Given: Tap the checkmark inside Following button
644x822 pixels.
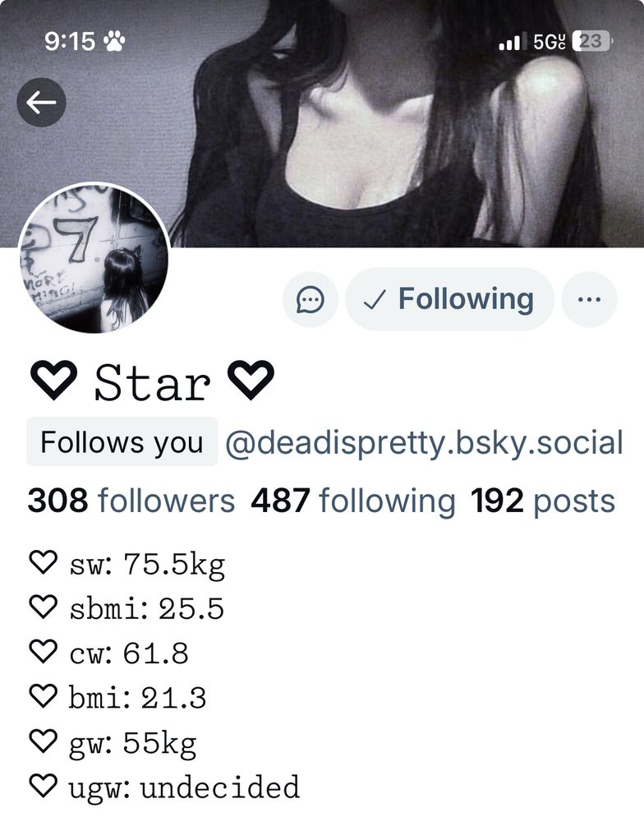Looking at the screenshot, I should tap(374, 300).
